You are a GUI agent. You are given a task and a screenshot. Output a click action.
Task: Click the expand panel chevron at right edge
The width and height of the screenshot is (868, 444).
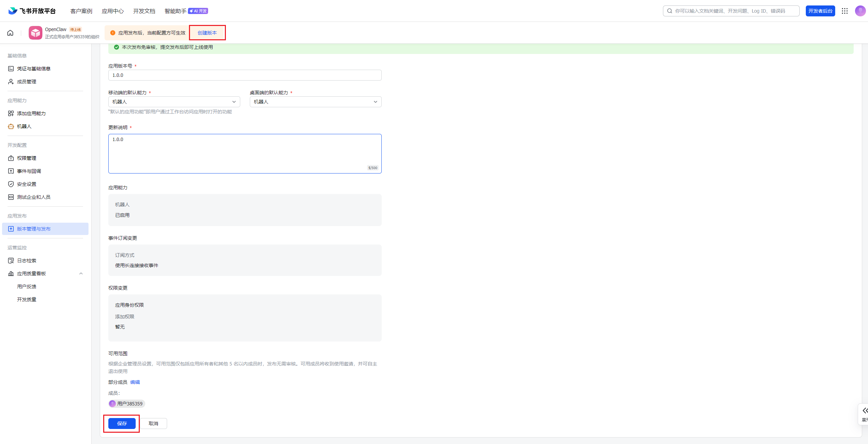(x=865, y=411)
